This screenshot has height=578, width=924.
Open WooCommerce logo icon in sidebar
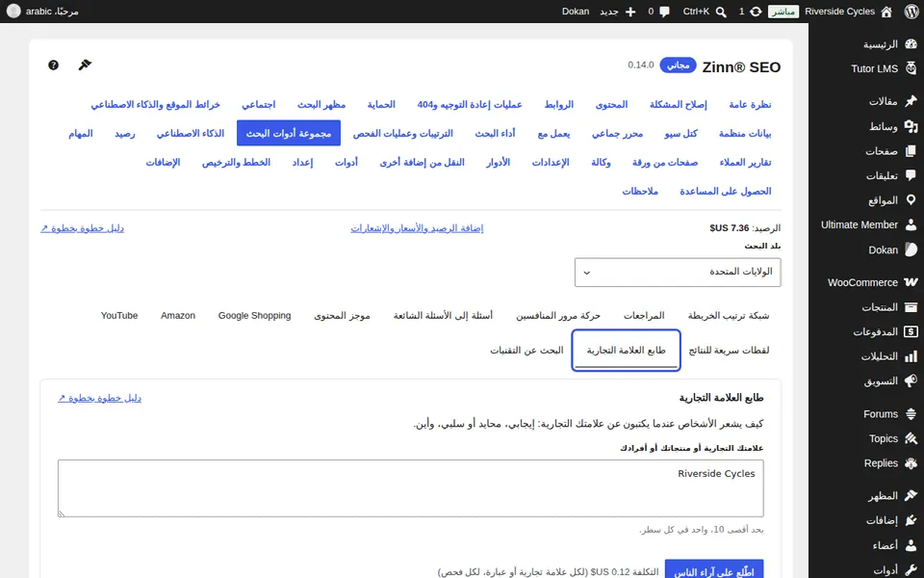(x=911, y=282)
